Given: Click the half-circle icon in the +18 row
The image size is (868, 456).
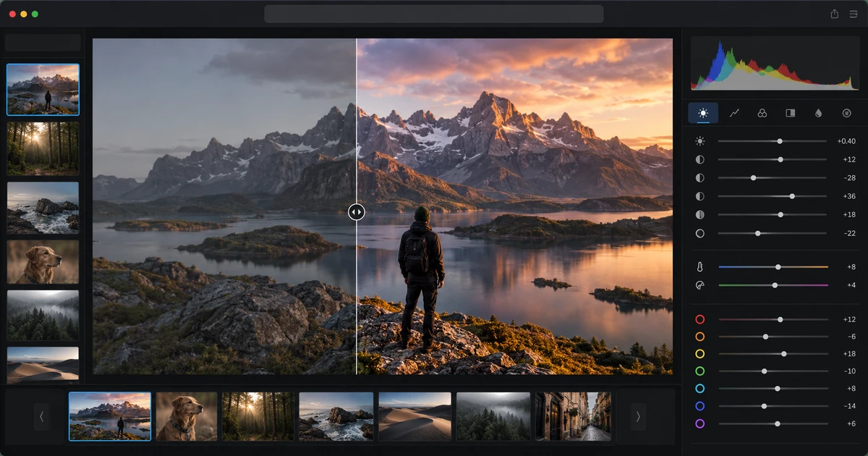Looking at the screenshot, I should pyautogui.click(x=699, y=214).
